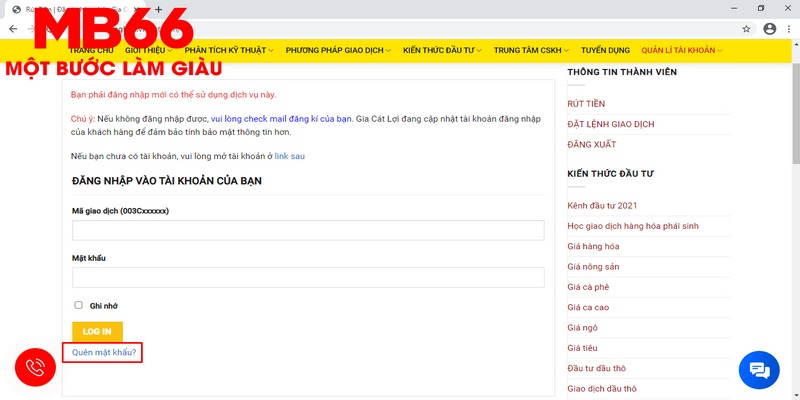Go back using the browser back arrow
Image resolution: width=800 pixels, height=400 pixels.
pos(13,29)
